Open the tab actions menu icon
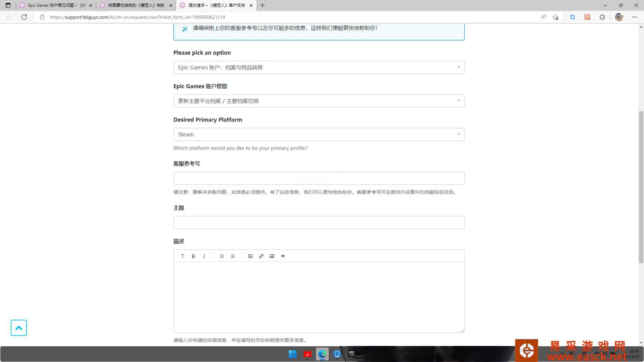Viewport: 644px width, 362px height. 8,5
